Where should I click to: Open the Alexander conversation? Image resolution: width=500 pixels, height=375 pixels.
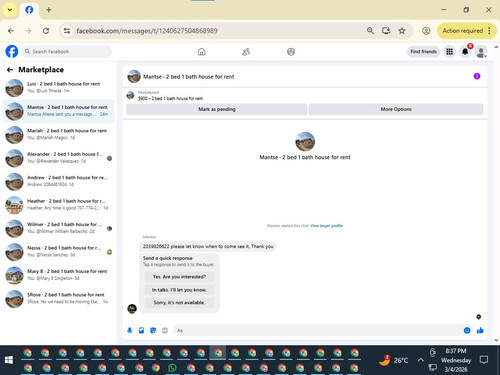(x=59, y=158)
